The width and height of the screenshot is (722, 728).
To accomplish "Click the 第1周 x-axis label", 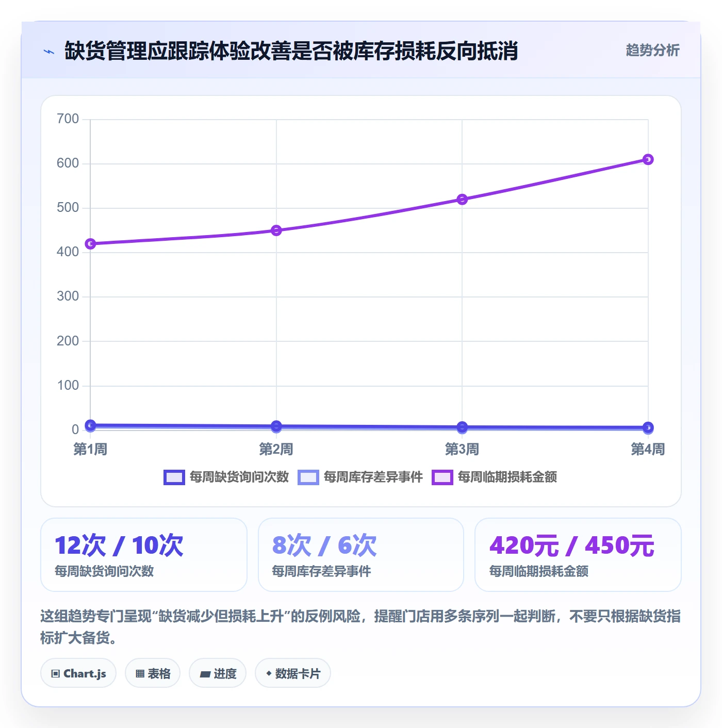I will (x=90, y=449).
